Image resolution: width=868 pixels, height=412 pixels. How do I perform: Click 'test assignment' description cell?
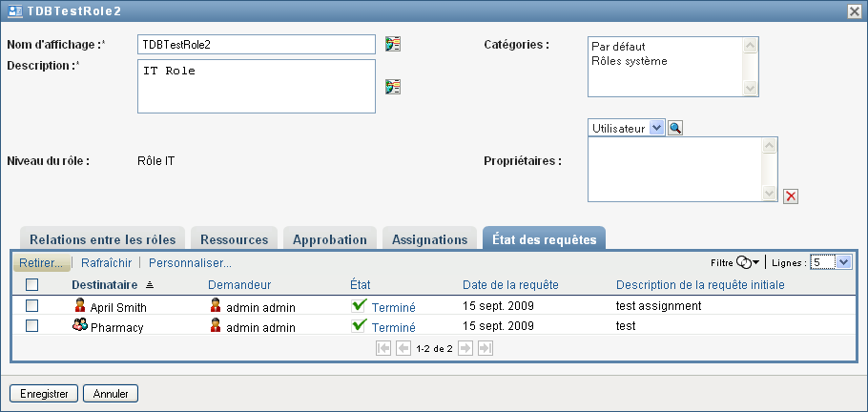pos(659,306)
